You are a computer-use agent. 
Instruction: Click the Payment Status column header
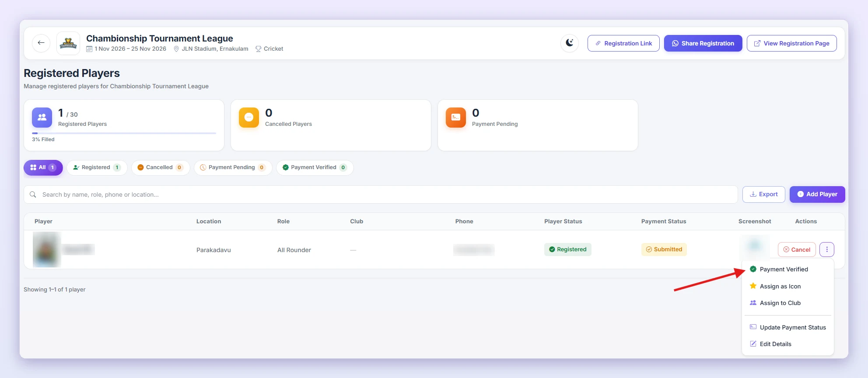(664, 222)
